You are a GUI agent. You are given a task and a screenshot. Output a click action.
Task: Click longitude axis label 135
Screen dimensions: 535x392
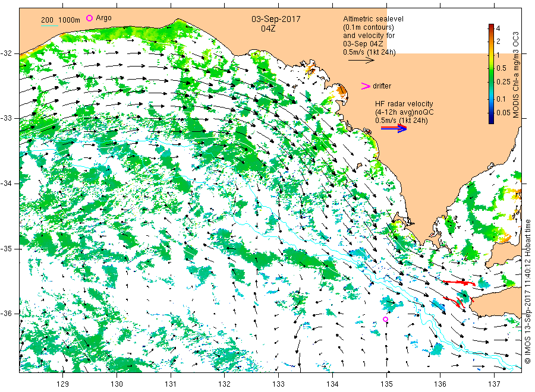pos(386,384)
